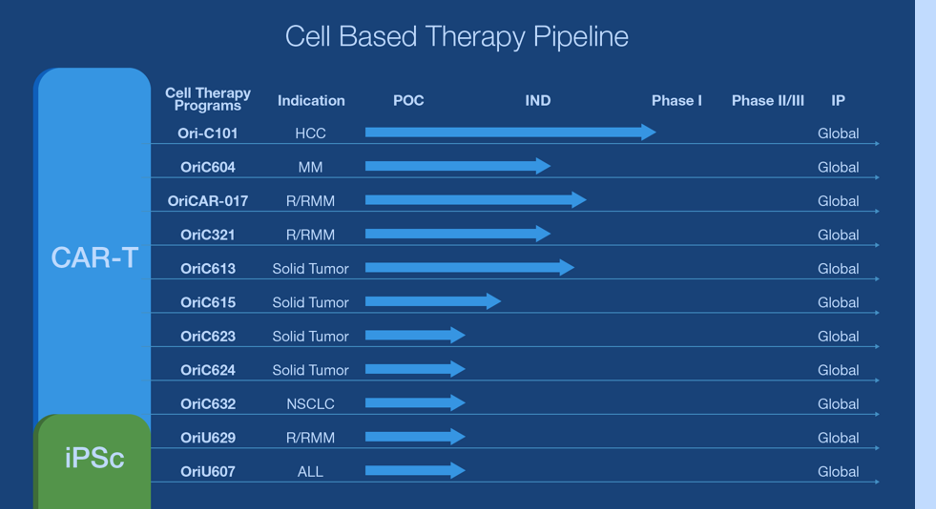Image resolution: width=936 pixels, height=509 pixels.
Task: Select the NSCLC indication for OriC632
Action: point(310,404)
